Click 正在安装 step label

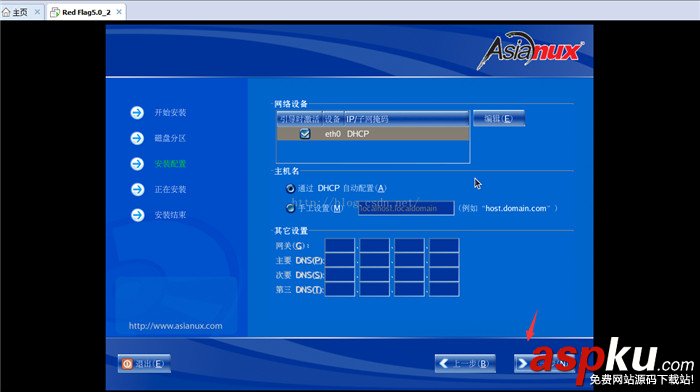click(170, 190)
